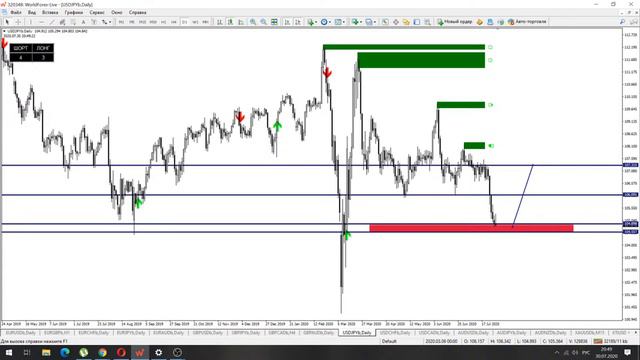This screenshot has height=360, width=640.
Task: Zoom in on the chart
Action: pyautogui.click(x=253, y=22)
